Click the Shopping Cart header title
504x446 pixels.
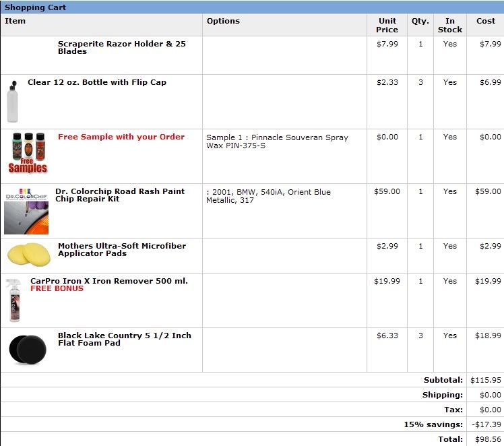(35, 7)
